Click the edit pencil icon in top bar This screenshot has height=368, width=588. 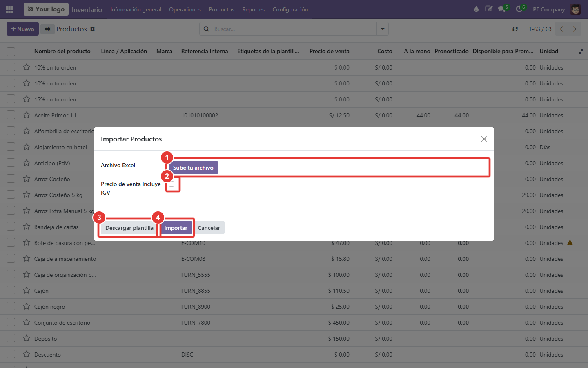[489, 9]
